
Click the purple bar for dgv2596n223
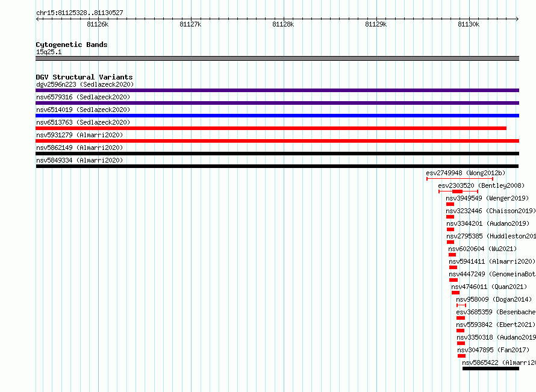tap(277, 90)
